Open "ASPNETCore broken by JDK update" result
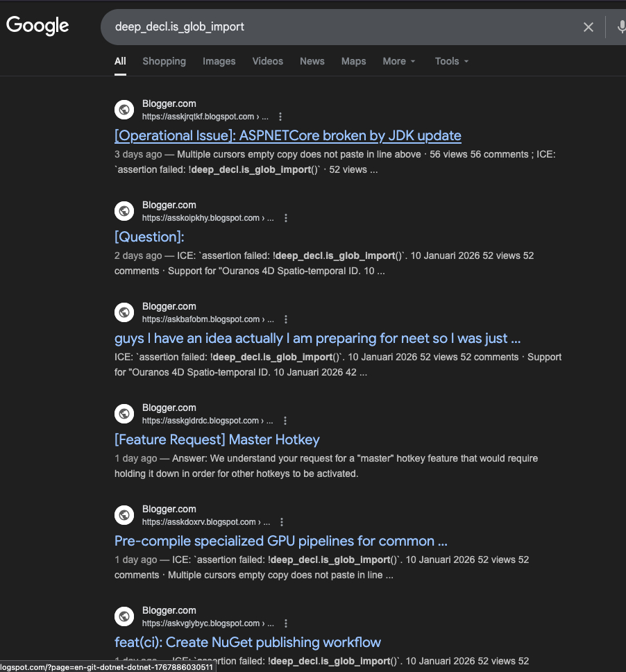 point(287,135)
